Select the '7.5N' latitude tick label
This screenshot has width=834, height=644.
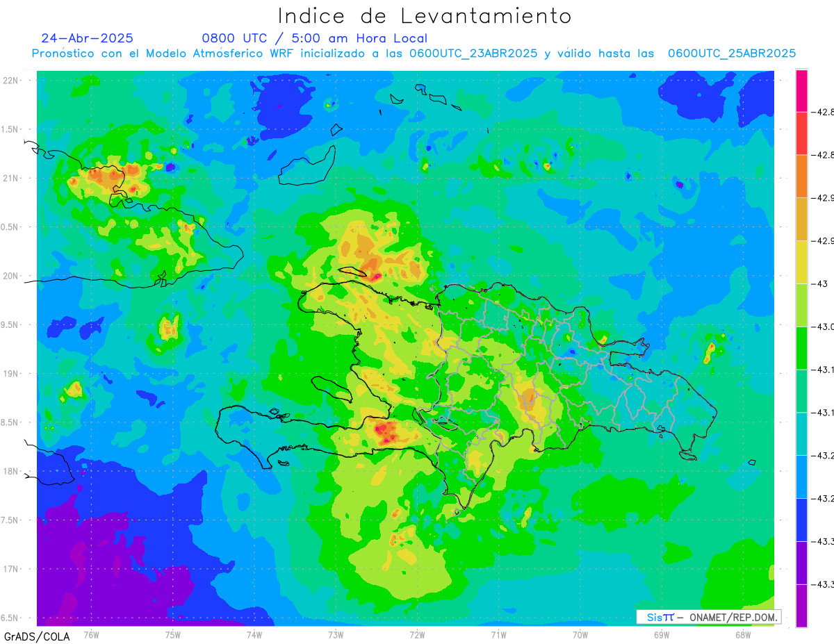coord(10,520)
